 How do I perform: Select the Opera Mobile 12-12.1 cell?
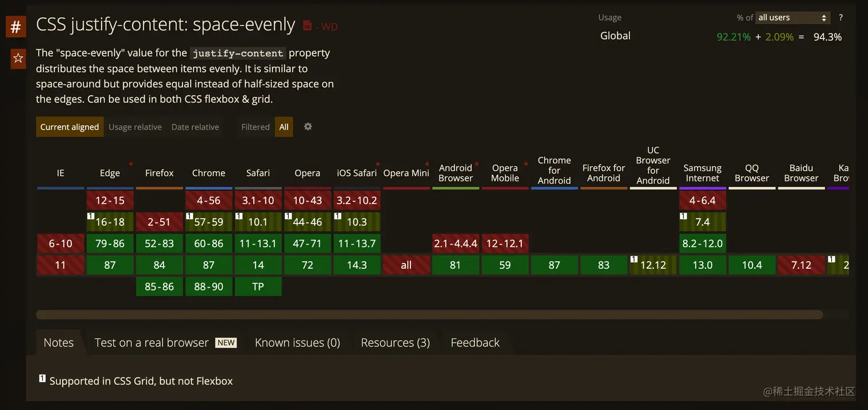click(505, 243)
